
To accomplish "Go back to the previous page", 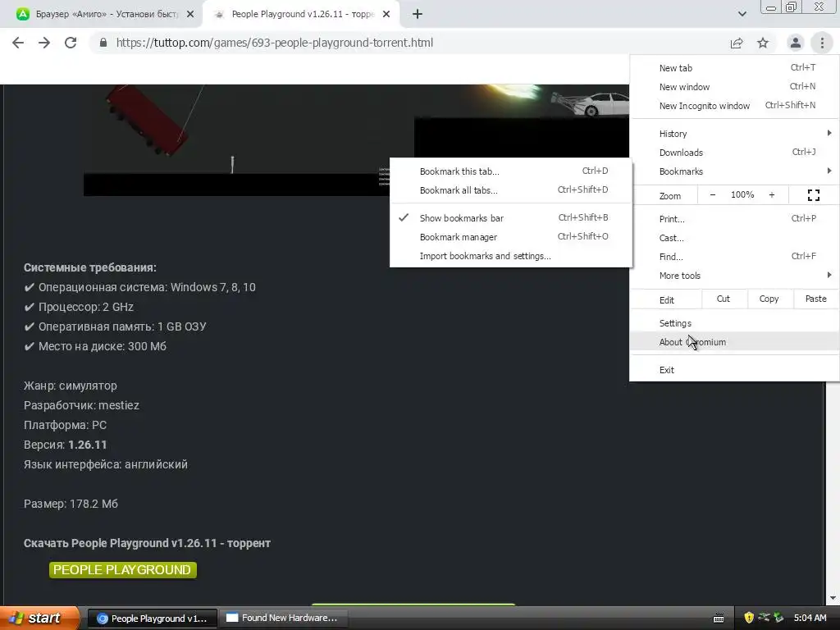I will tap(18, 43).
